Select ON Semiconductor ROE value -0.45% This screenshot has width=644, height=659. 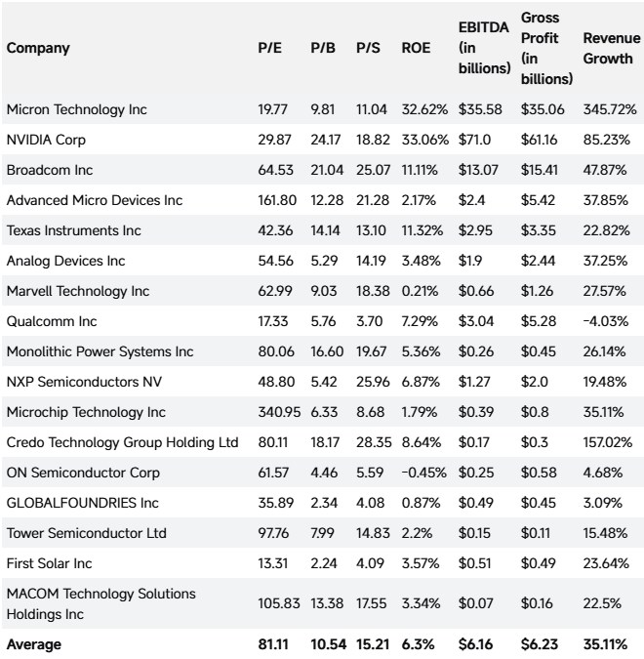click(423, 473)
